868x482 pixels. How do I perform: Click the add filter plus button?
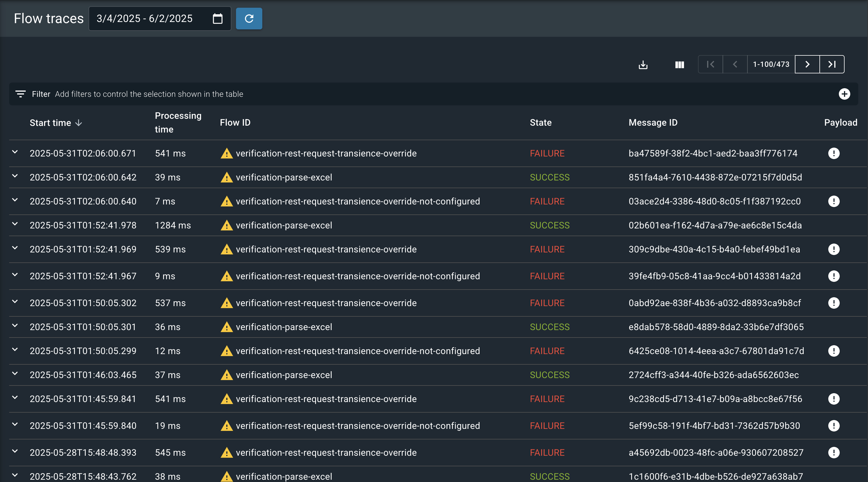click(844, 94)
